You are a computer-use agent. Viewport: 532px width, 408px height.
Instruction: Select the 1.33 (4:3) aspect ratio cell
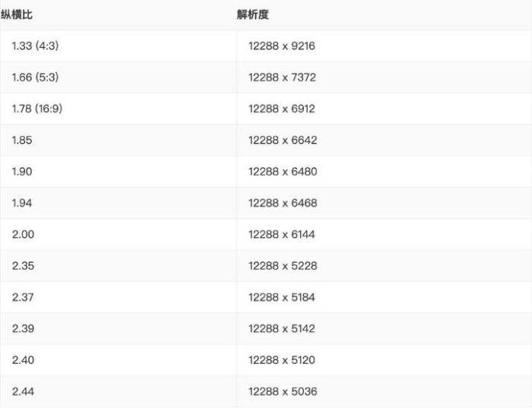click(35, 46)
